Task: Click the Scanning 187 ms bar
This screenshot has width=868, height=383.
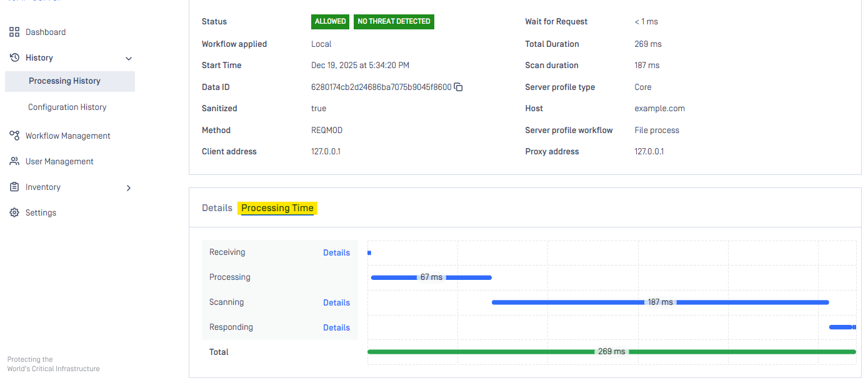Action: click(x=660, y=302)
